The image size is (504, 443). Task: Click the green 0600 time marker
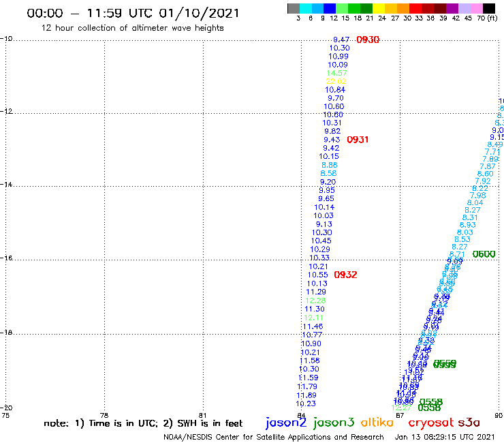click(484, 254)
